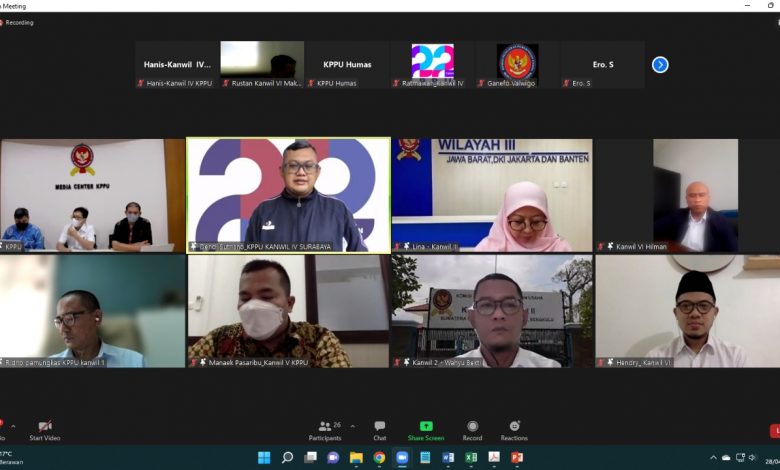Open taskbar Search magnifier icon
780x470 pixels.
tap(287, 458)
